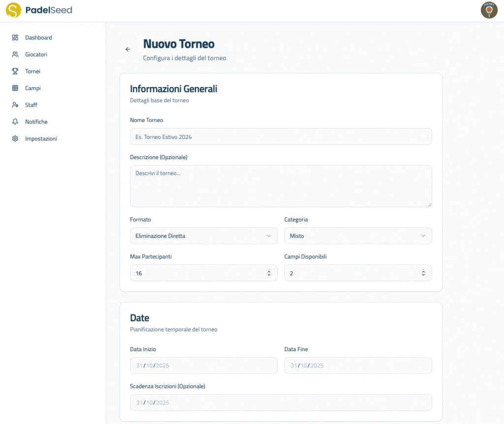Click the Max Partecipanti stepper arrows

tap(269, 273)
